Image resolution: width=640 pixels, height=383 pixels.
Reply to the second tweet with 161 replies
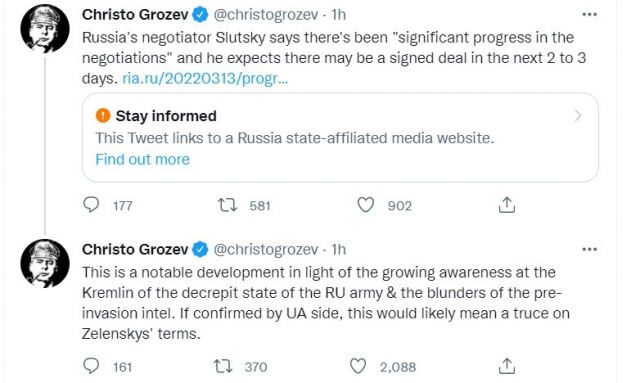tap(91, 366)
